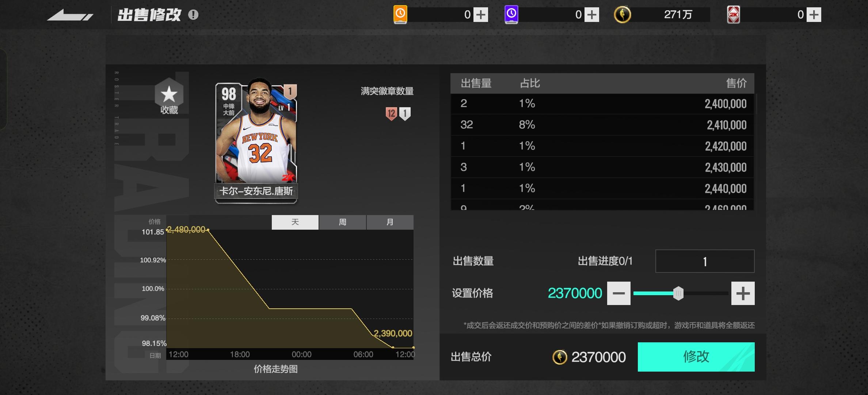Open the info icon beside 出售修改
Image resolution: width=868 pixels, height=395 pixels.
coord(193,15)
